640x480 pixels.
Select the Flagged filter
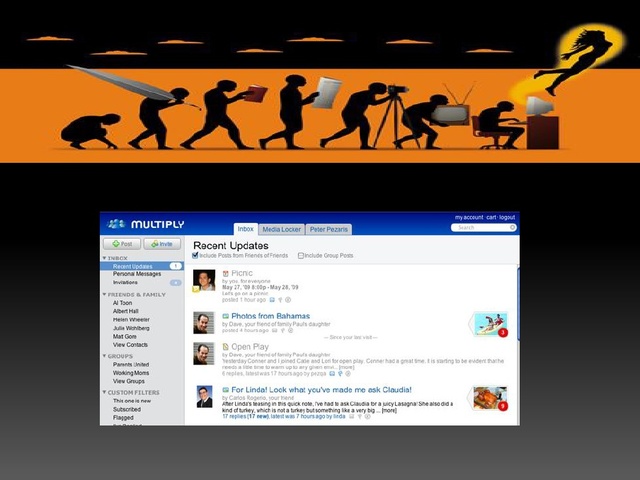[123, 418]
